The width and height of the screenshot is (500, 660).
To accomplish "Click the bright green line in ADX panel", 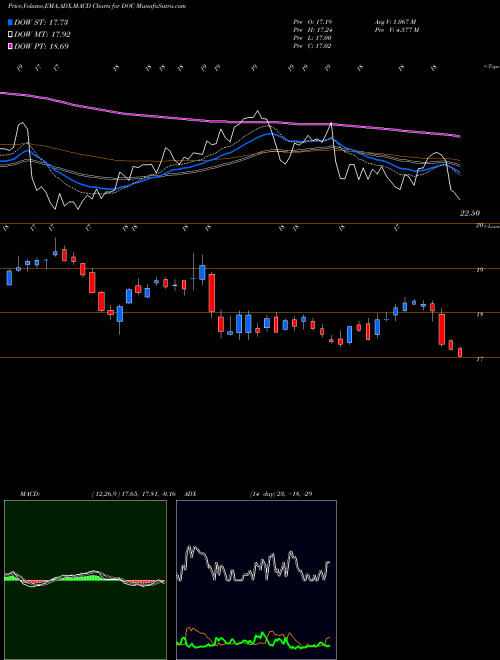I will coord(253,642).
